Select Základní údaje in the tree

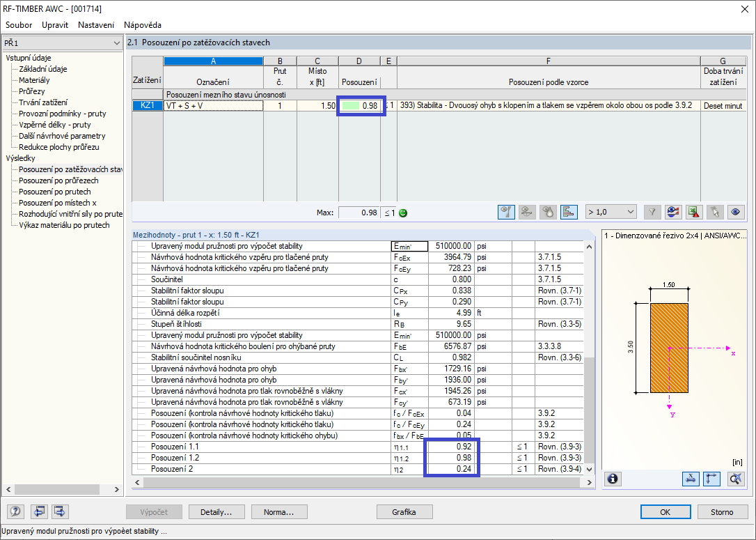[43, 69]
